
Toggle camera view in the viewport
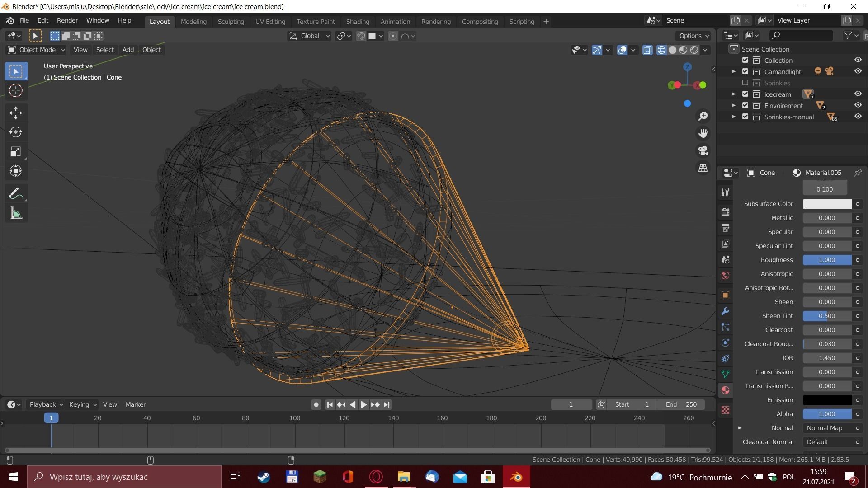tap(703, 150)
